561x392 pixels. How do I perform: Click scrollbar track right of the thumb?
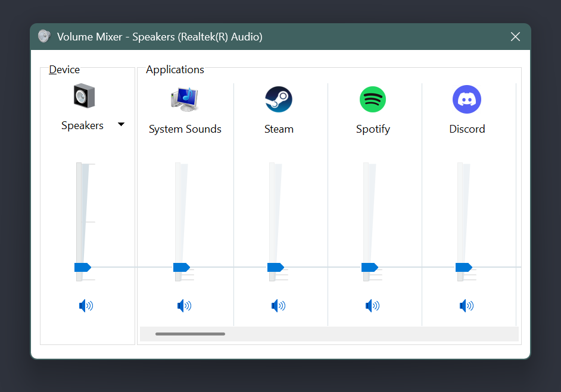click(x=369, y=334)
